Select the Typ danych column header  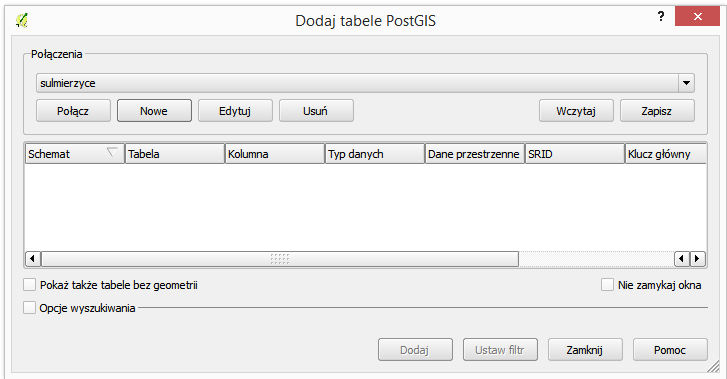point(375,154)
